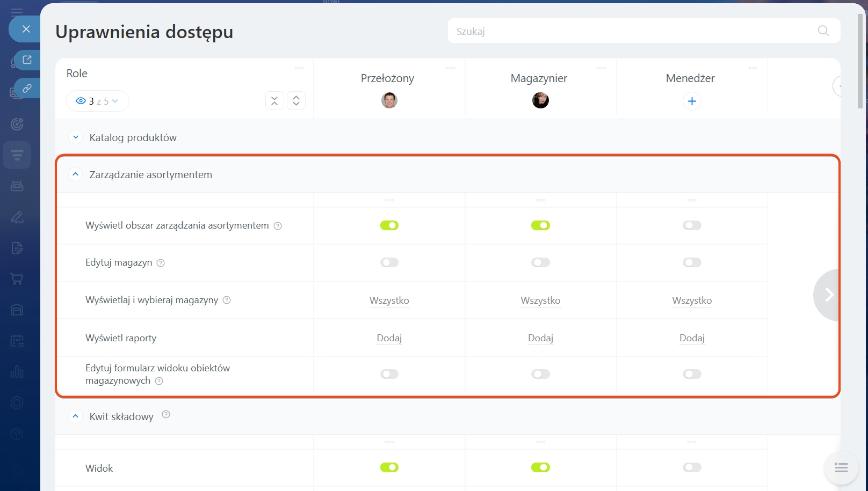Collapse the Zarządzanie asortymentem section
The height and width of the screenshot is (491, 868).
(76, 174)
